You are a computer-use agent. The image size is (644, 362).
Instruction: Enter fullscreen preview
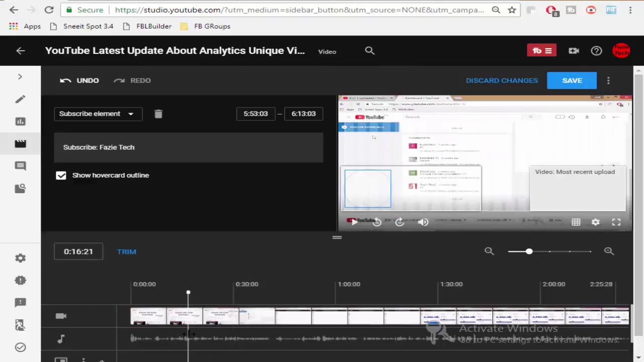pyautogui.click(x=616, y=222)
